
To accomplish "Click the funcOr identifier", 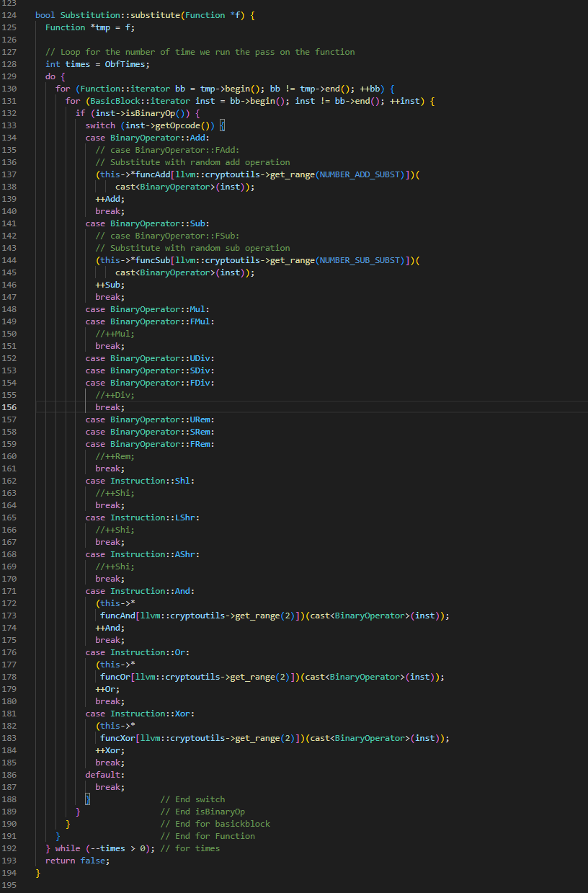I will (115, 677).
